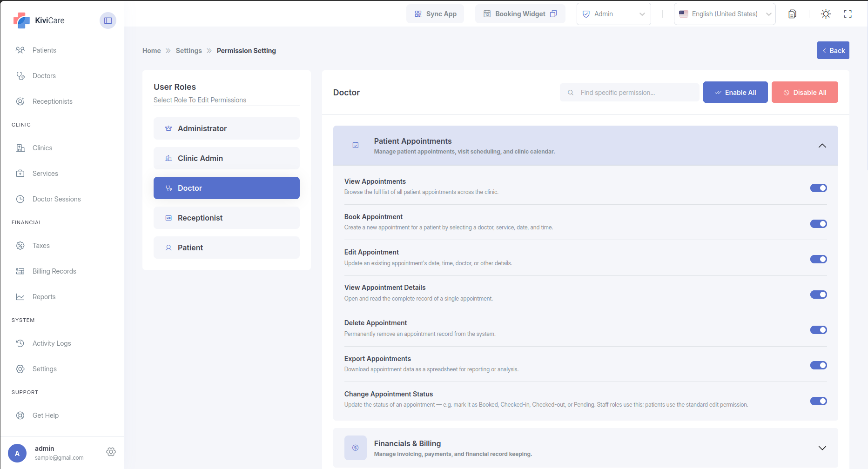
Task: Open Doctor Sessions in the sidebar
Action: point(56,199)
